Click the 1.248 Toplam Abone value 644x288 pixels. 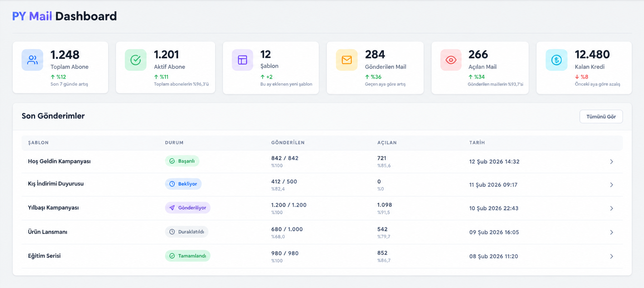pos(65,55)
